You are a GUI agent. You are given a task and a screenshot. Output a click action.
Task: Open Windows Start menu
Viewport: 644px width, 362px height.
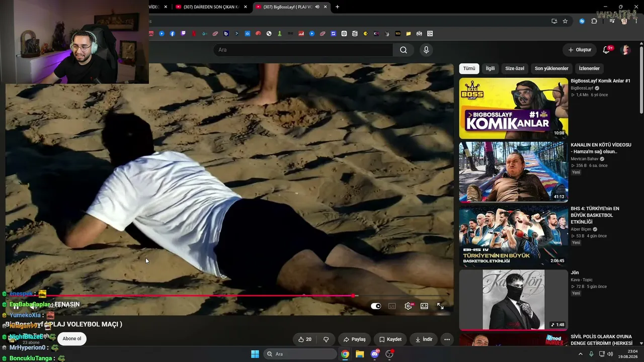tap(255, 354)
